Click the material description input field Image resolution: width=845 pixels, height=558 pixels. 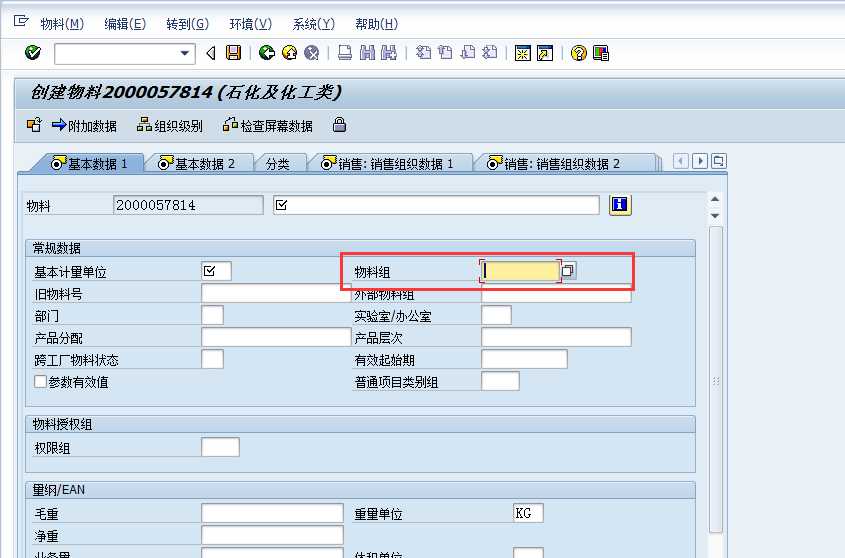click(x=436, y=205)
